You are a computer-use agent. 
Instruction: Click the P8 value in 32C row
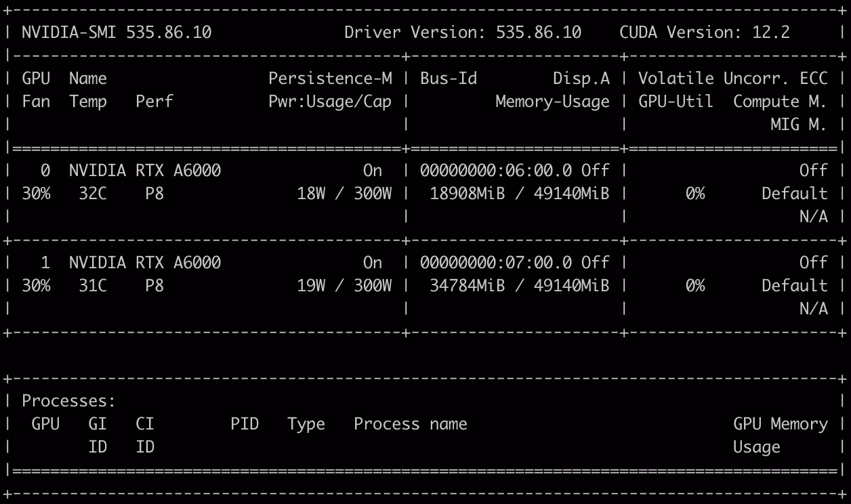pyautogui.click(x=154, y=194)
